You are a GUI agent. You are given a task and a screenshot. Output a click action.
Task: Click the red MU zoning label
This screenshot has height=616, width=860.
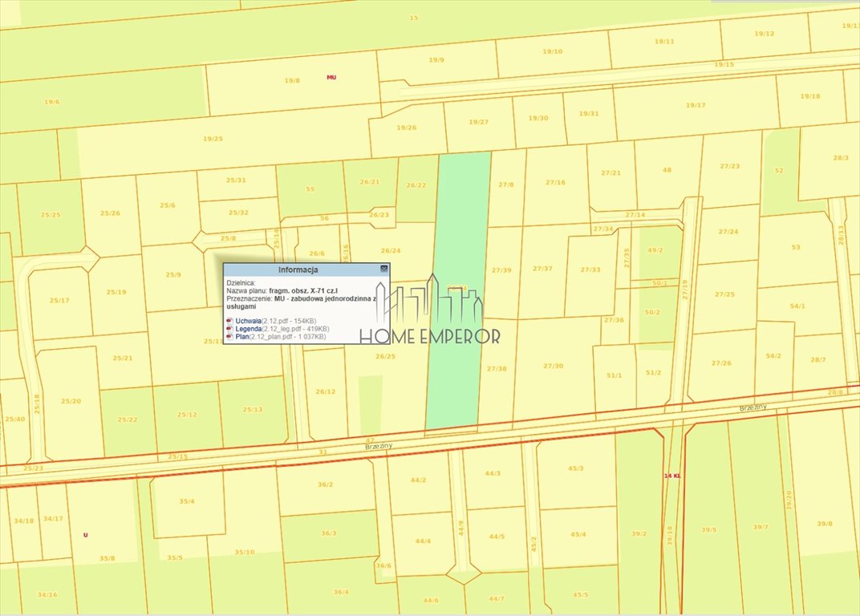[x=331, y=78]
